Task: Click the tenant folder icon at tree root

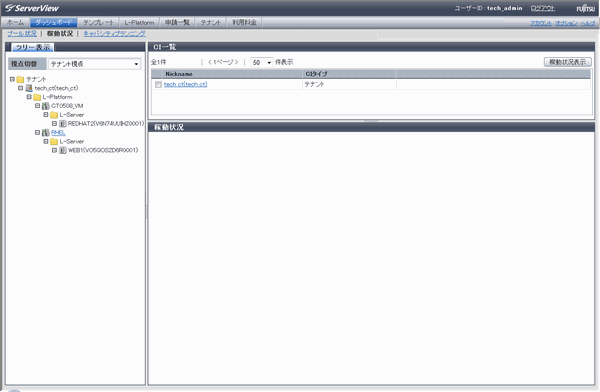Action: 20,79
